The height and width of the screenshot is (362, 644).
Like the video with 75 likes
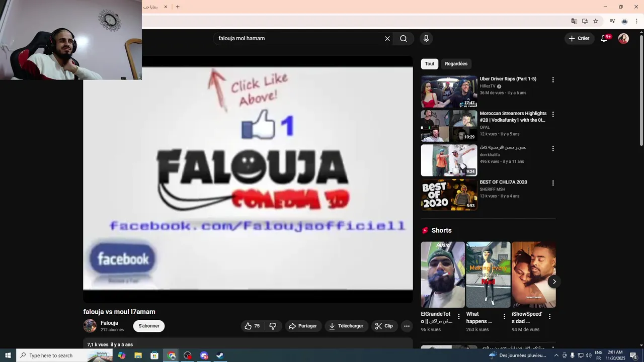(x=252, y=326)
